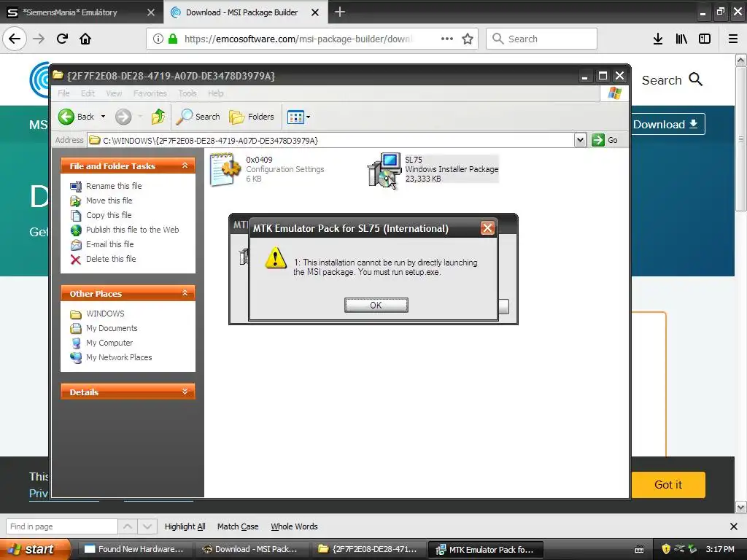Expand the Explorer address bar dropdown

tap(580, 140)
